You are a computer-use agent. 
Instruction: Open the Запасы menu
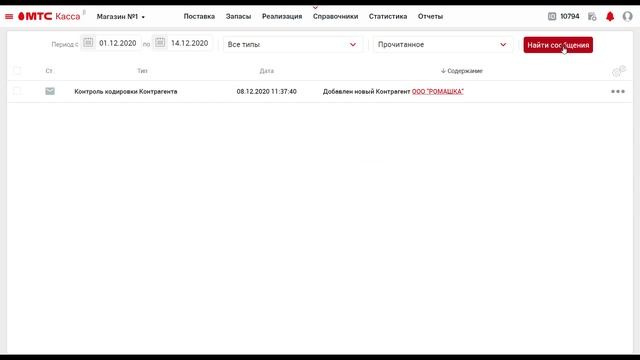238,16
